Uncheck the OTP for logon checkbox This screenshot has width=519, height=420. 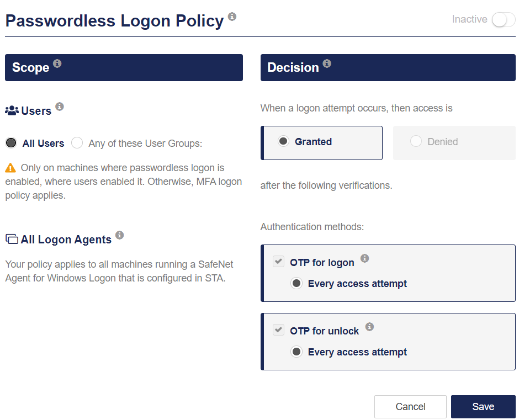coord(278,261)
